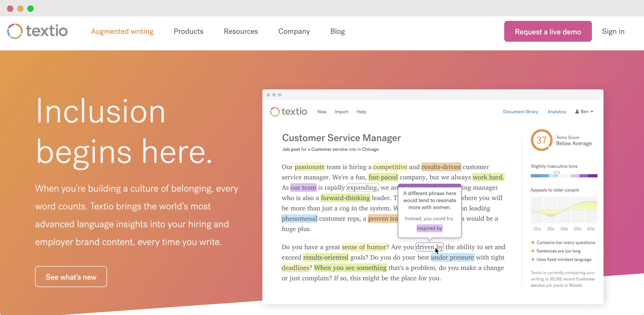Click the New document icon
Image resolution: width=644 pixels, height=315 pixels.
[323, 111]
